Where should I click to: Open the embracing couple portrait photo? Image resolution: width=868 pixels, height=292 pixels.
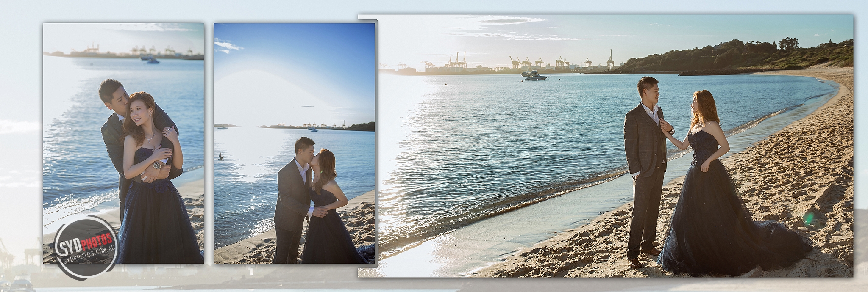point(123,143)
